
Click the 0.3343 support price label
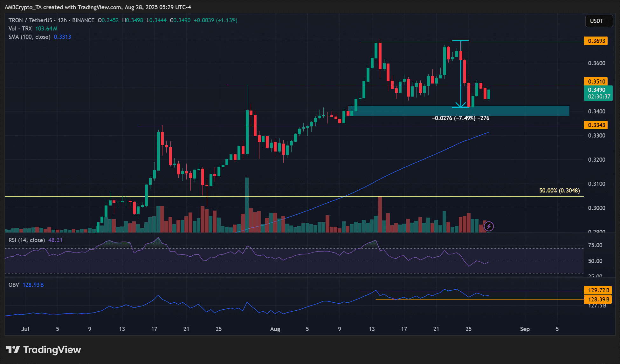point(596,125)
